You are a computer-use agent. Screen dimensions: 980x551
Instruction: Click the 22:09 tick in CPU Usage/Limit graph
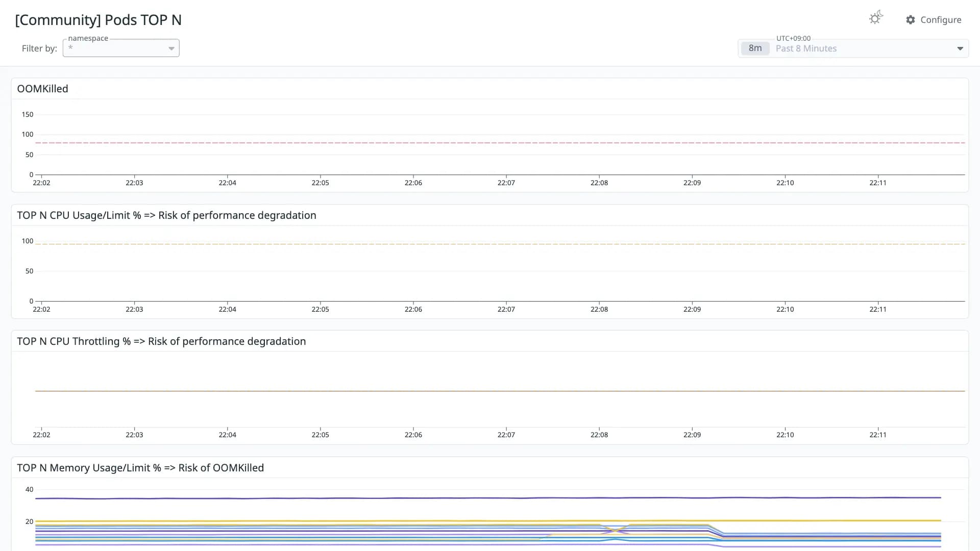pos(692,309)
